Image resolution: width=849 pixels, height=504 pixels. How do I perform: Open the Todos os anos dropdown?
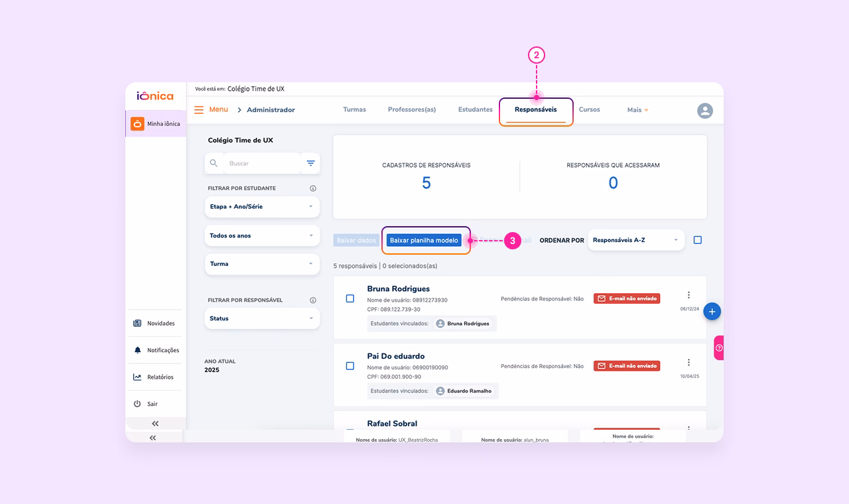tap(262, 236)
